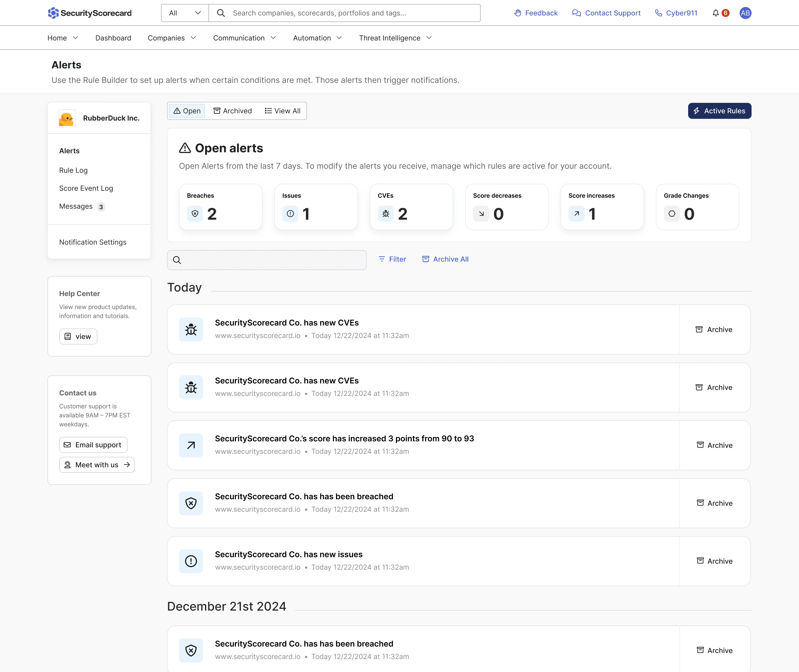The width and height of the screenshot is (799, 672).
Task: Click the SecurityScorecard logo
Action: [90, 13]
